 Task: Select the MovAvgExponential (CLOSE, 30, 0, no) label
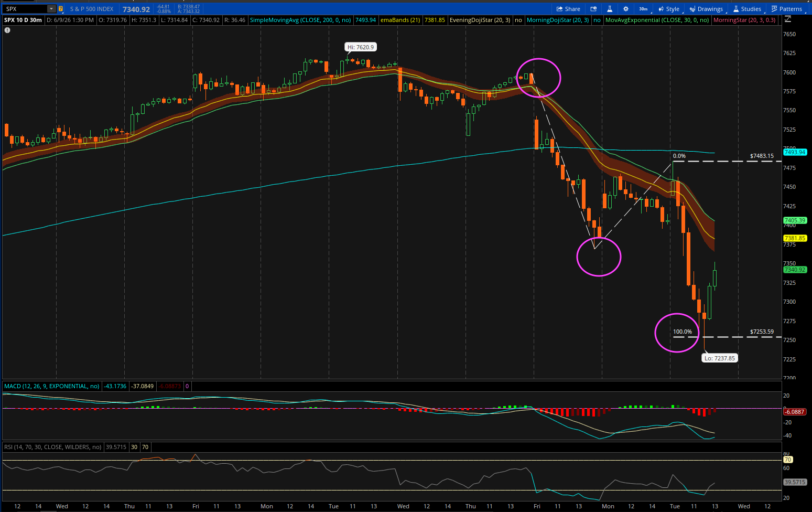[657, 20]
